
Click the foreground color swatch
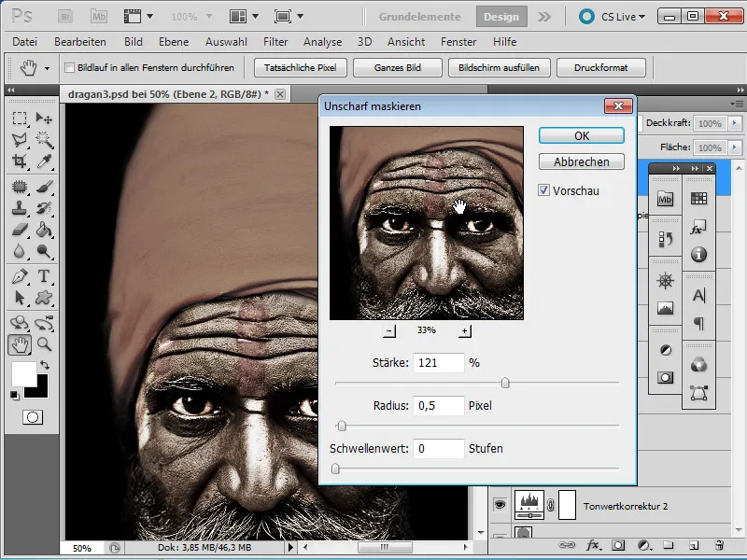24,374
